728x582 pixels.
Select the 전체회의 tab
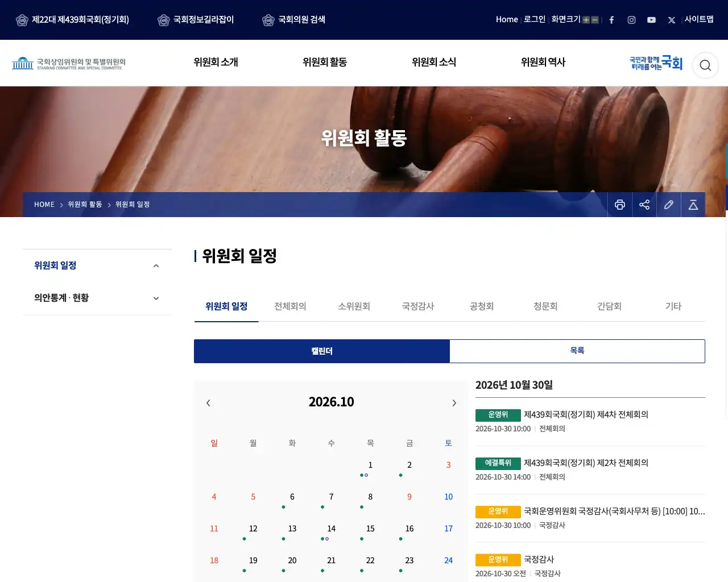[x=290, y=306]
